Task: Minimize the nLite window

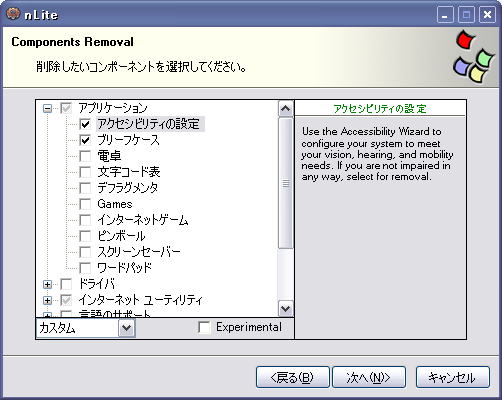Action: [x=445, y=15]
